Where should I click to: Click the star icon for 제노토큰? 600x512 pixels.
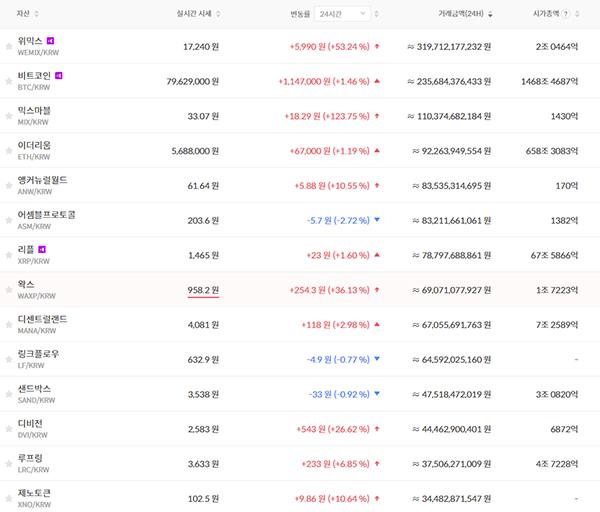[x=9, y=498]
